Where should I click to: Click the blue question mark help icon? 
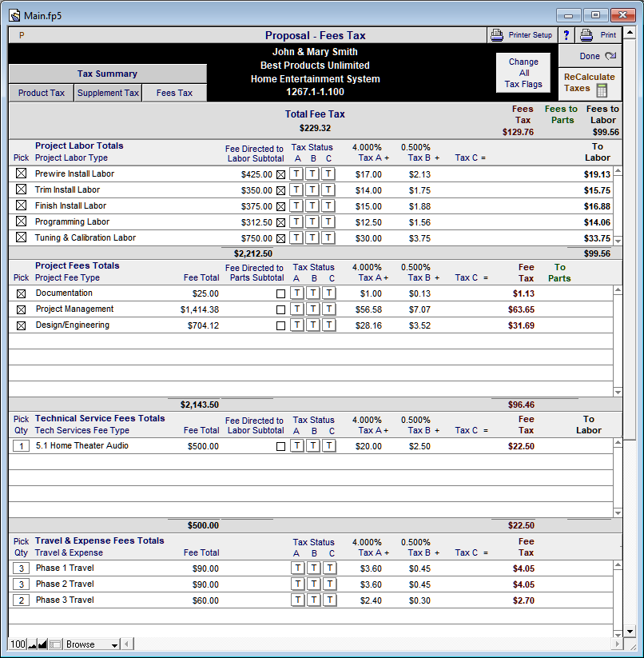tap(566, 35)
